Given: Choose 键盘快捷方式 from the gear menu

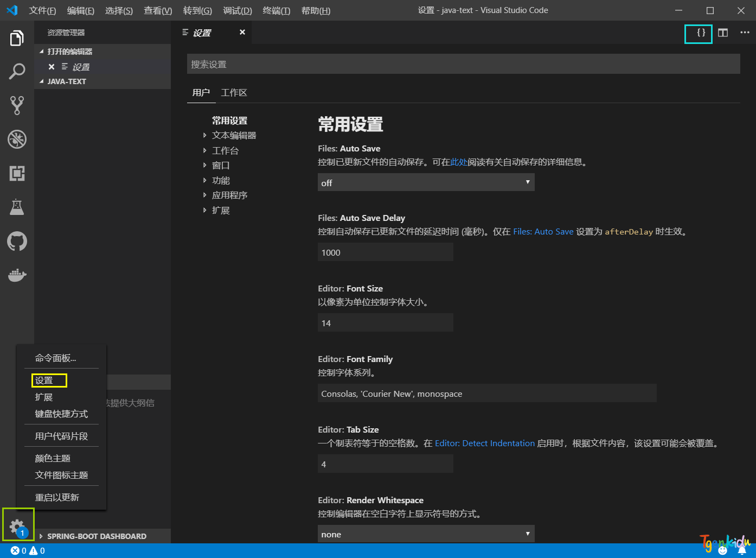Looking at the screenshot, I should pos(62,414).
